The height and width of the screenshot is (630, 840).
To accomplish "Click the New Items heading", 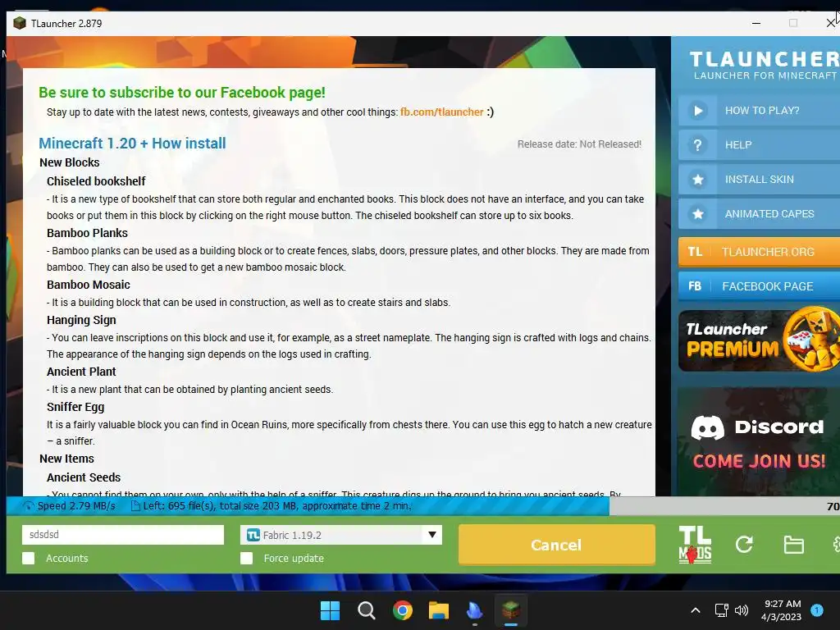I will (66, 459).
